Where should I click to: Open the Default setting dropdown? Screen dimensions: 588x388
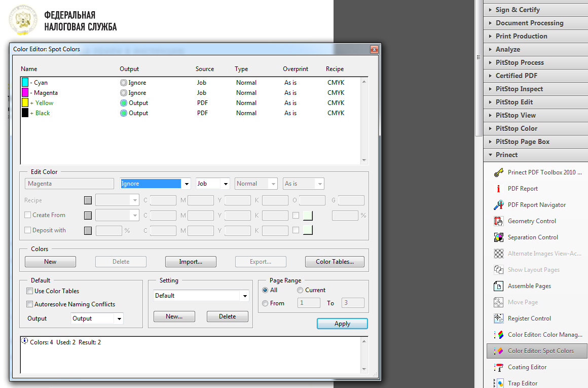tap(201, 296)
